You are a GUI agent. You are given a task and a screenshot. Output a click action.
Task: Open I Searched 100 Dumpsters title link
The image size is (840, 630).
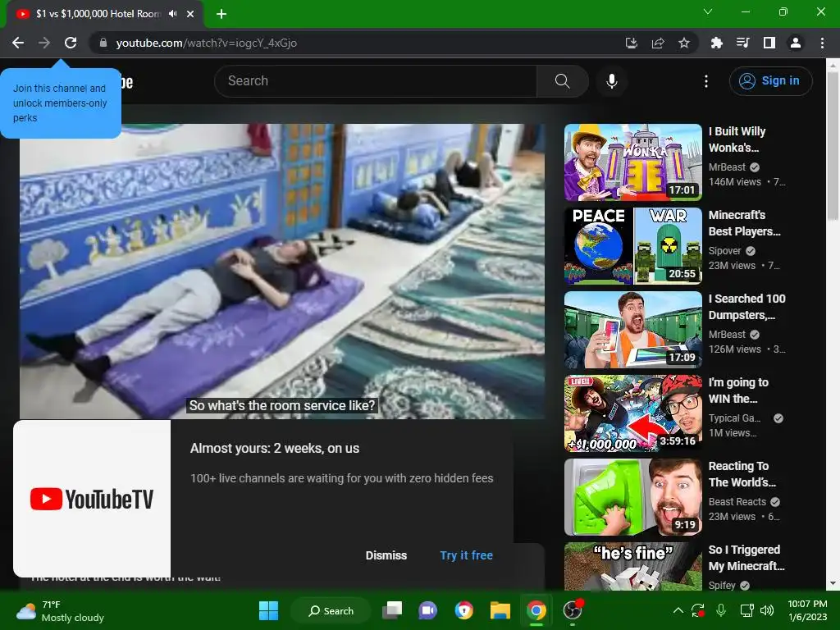tap(746, 307)
